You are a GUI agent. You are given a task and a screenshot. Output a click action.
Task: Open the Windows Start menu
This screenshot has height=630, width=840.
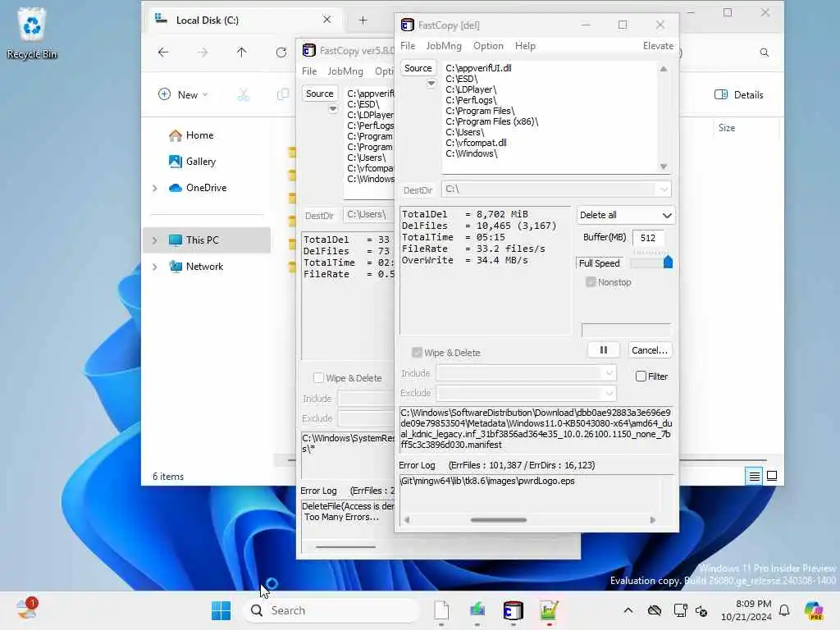pyautogui.click(x=221, y=610)
